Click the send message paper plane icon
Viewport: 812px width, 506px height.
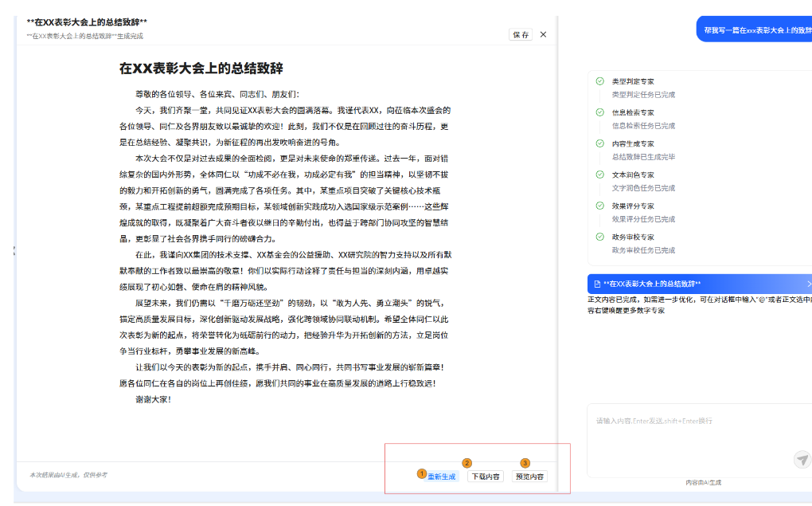pos(802,460)
